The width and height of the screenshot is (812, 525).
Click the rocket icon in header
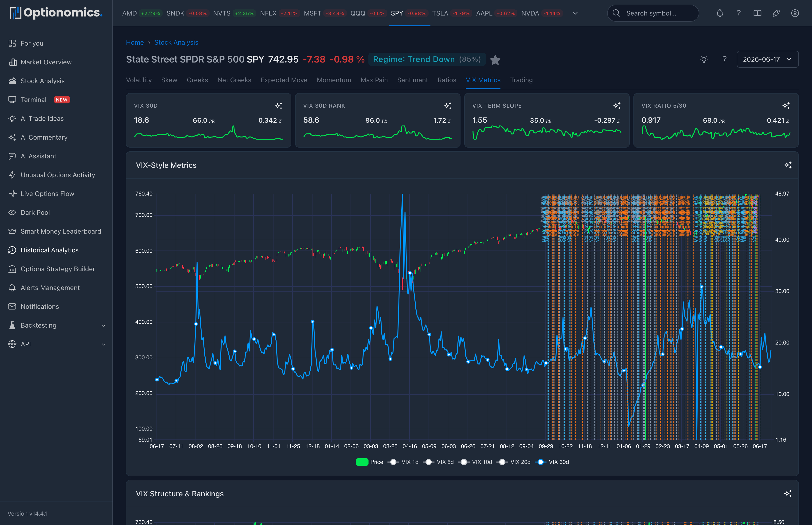click(776, 13)
